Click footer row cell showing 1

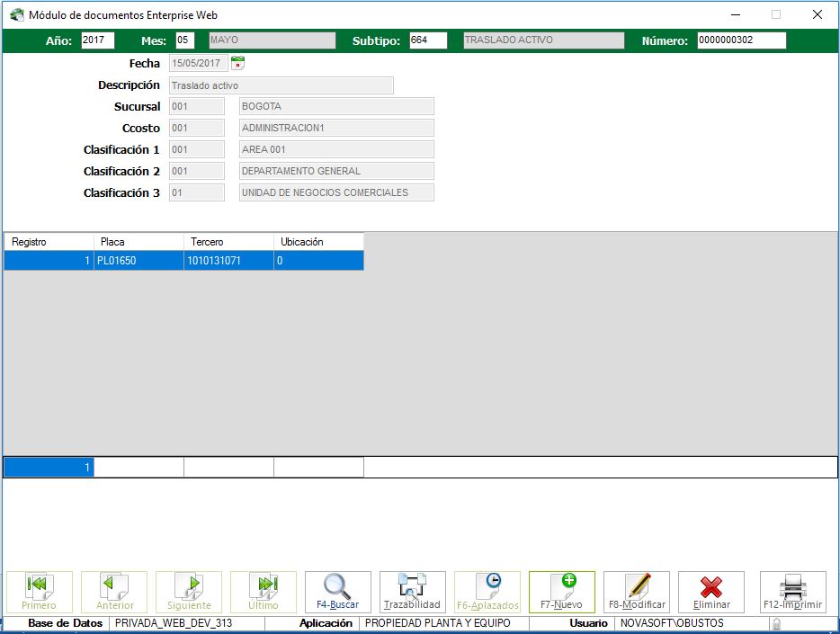click(49, 468)
